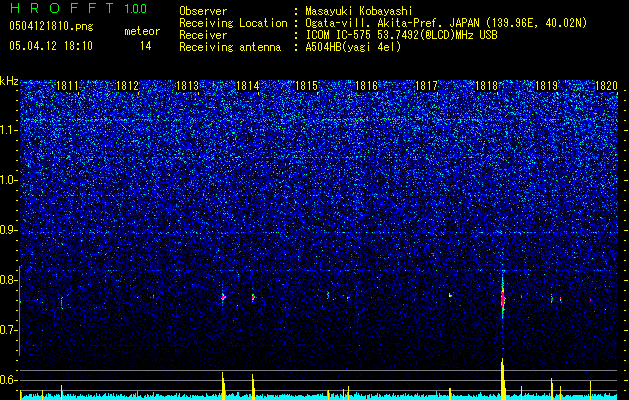Click the 1818 time axis label
Screen dimensions: 629x400
(x=487, y=86)
